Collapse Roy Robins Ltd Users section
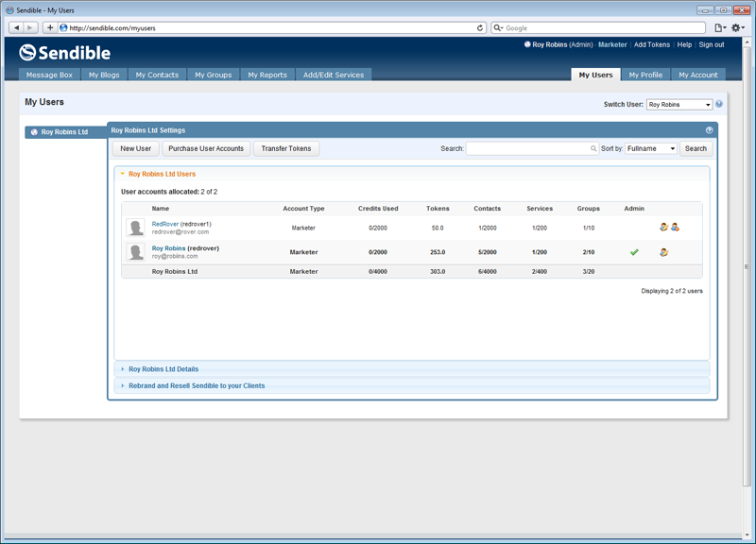The height and width of the screenshot is (544, 756). point(162,174)
